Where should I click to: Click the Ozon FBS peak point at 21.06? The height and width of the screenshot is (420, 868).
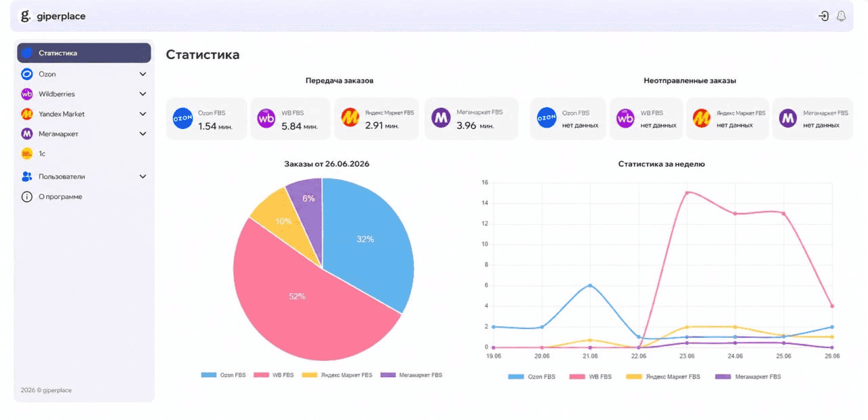(x=590, y=286)
